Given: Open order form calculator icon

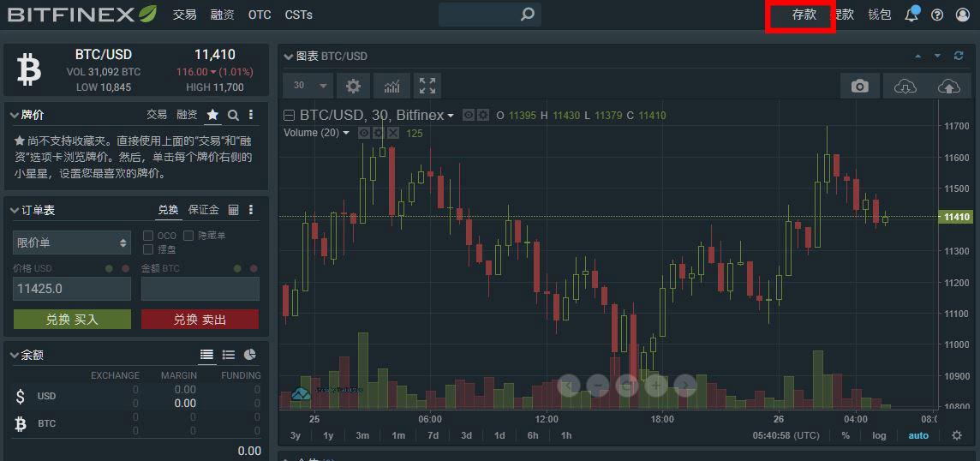Looking at the screenshot, I should pyautogui.click(x=233, y=210).
